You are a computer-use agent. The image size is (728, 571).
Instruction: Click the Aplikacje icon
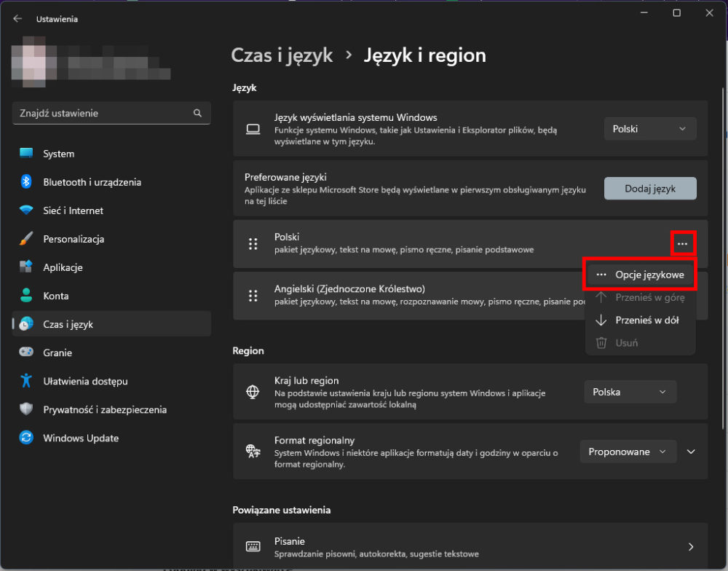pos(26,267)
